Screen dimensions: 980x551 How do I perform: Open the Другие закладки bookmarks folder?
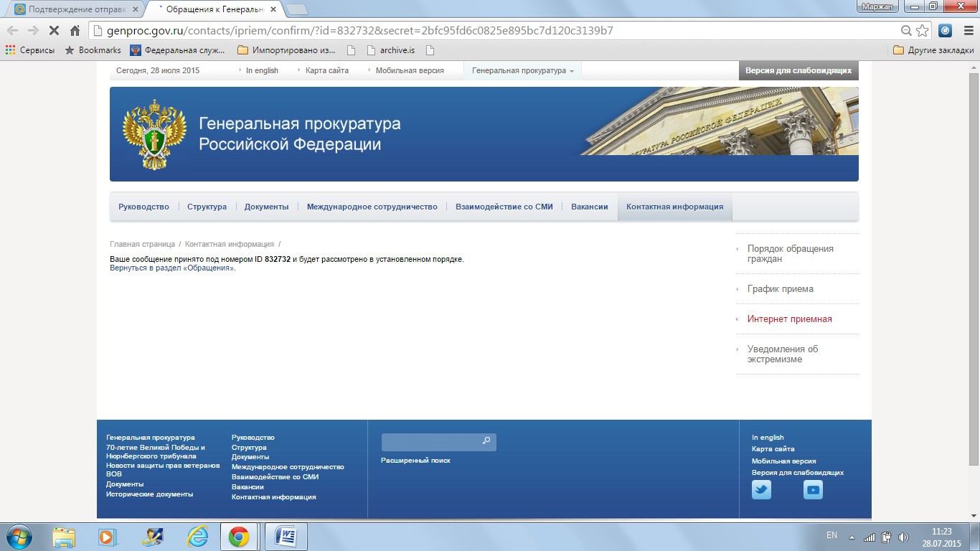tap(933, 50)
